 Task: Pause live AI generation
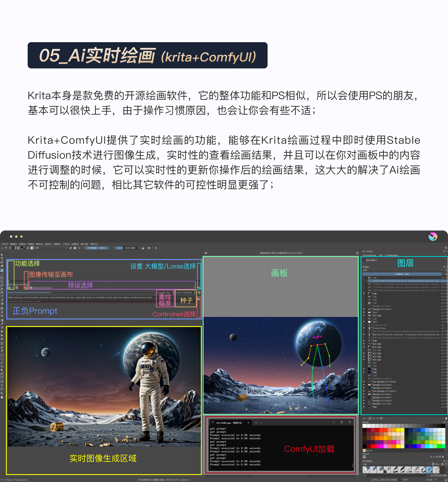pos(16,288)
